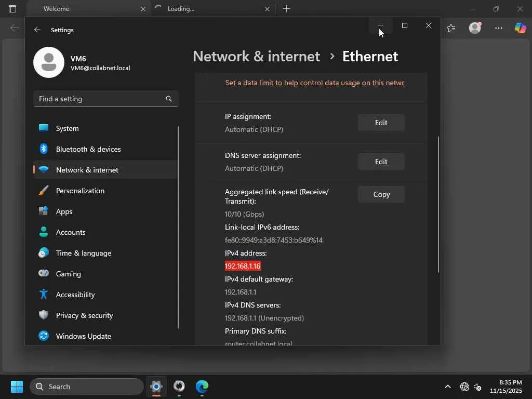This screenshot has width=532, height=399.
Task: Open Accessibility settings
Action: pos(75,295)
